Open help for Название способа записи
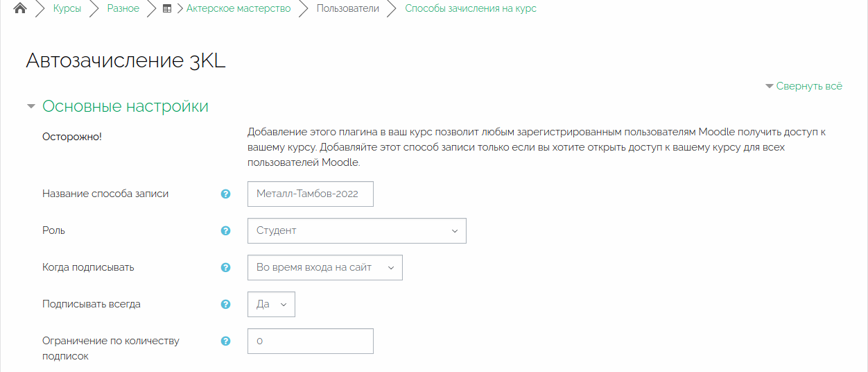This screenshot has height=372, width=868. pyautogui.click(x=225, y=194)
